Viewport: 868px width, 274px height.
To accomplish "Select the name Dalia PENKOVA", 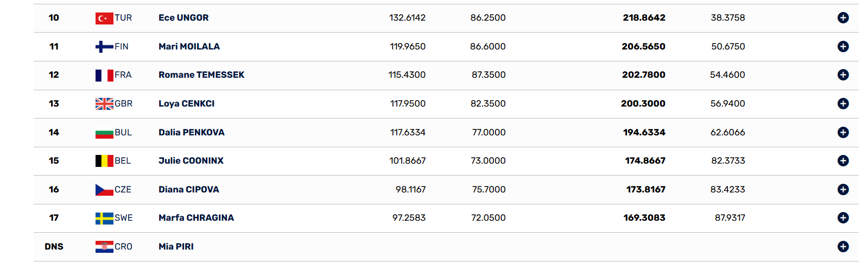I will (x=191, y=132).
